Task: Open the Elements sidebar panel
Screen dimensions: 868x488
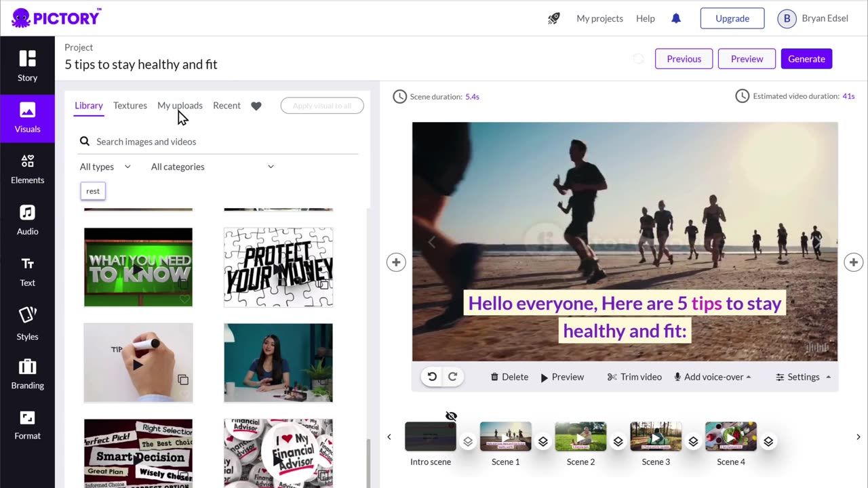Action: pyautogui.click(x=27, y=169)
